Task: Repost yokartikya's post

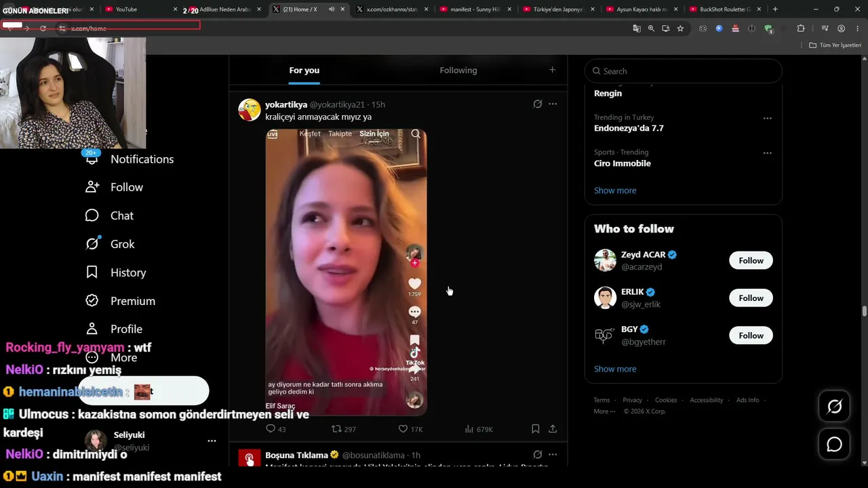Action: 343,429
